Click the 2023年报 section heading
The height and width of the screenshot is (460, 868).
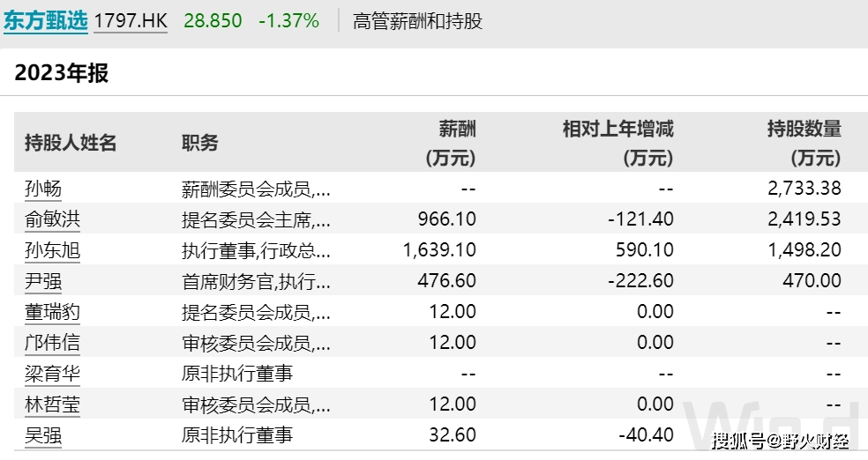point(62,73)
